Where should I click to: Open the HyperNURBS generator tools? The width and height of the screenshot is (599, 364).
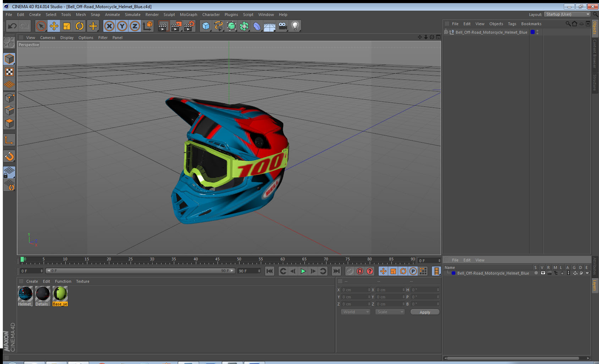231,26
